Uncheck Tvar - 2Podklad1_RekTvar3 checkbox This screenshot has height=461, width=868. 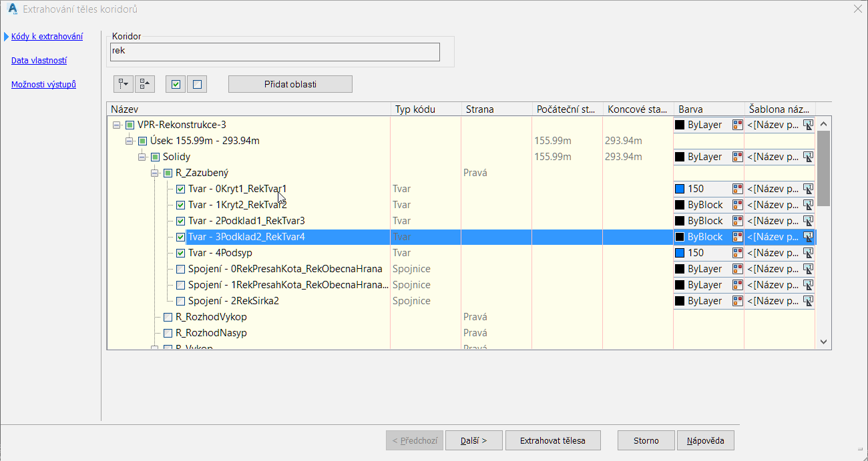pyautogui.click(x=180, y=221)
